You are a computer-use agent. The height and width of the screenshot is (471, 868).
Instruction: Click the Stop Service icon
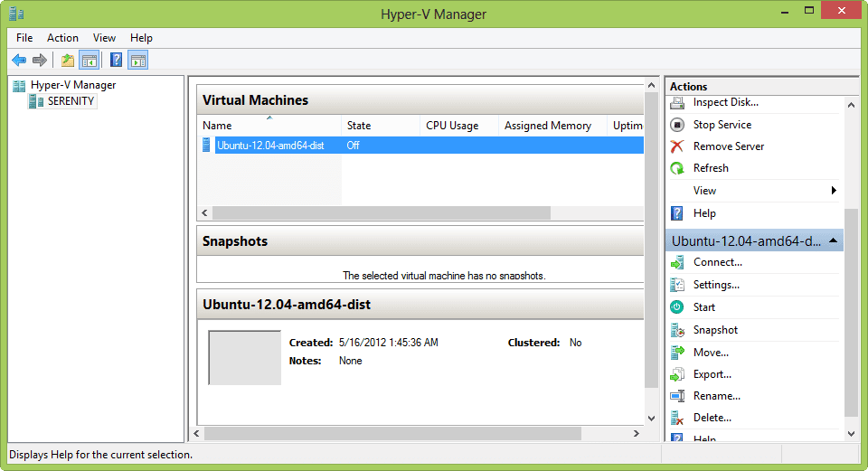click(x=677, y=125)
